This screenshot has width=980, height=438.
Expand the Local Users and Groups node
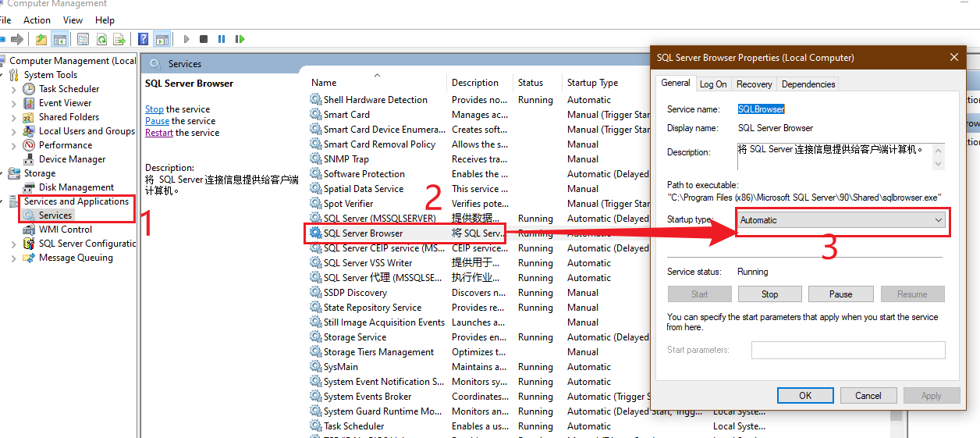pyautogui.click(x=14, y=131)
